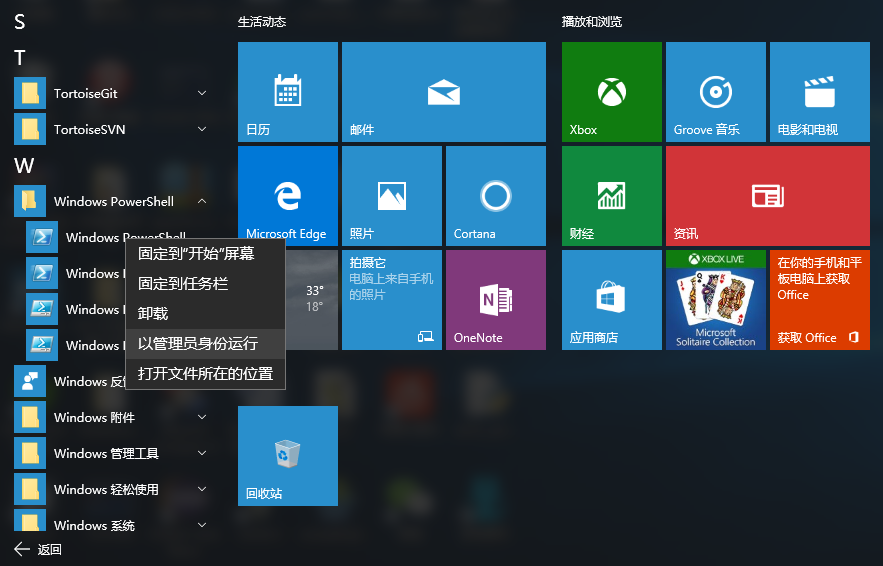Click the Windows 轻松使用 folder icon

(x=30, y=489)
